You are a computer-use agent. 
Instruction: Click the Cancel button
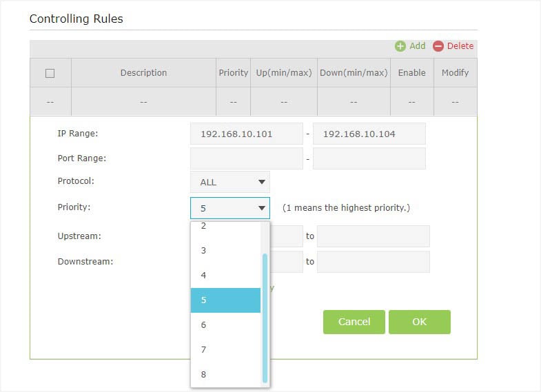click(x=354, y=322)
